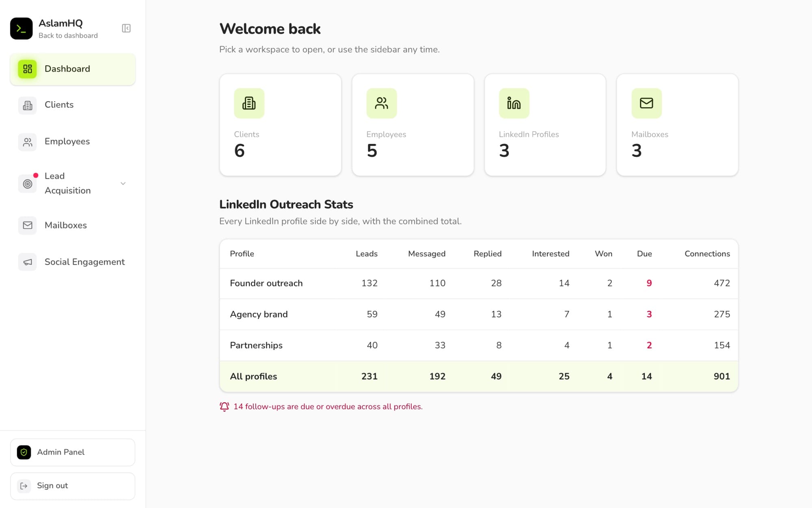The image size is (812, 508).
Task: Click the Founder outreach profile name
Action: 266,283
